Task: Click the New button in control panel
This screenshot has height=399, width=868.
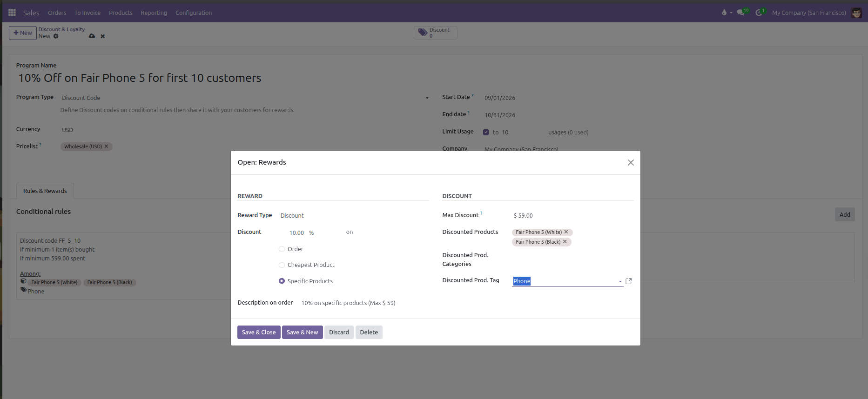Action: 23,33
